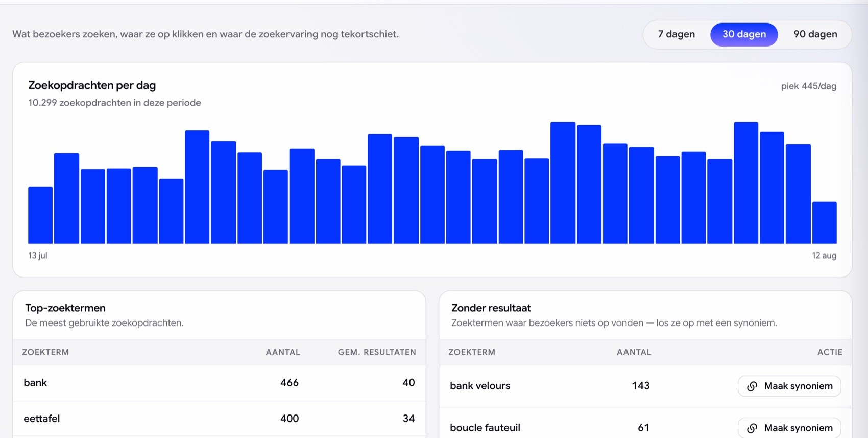
Task: Open the eettafel search term row
Action: coord(219,419)
